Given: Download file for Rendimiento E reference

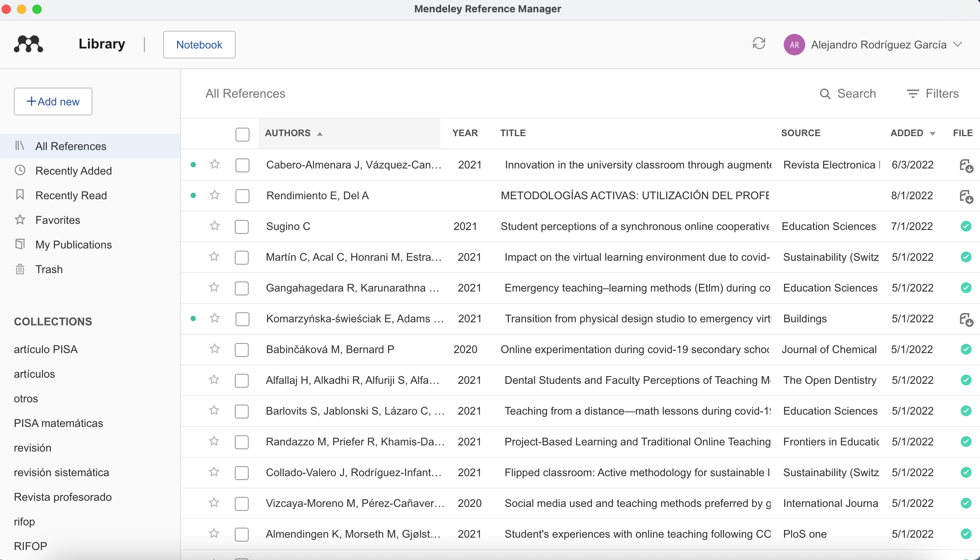Looking at the screenshot, I should click(966, 197).
